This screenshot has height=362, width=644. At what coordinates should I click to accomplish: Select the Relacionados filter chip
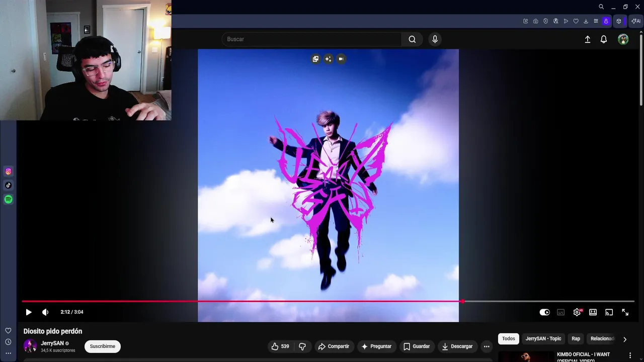(x=602, y=339)
